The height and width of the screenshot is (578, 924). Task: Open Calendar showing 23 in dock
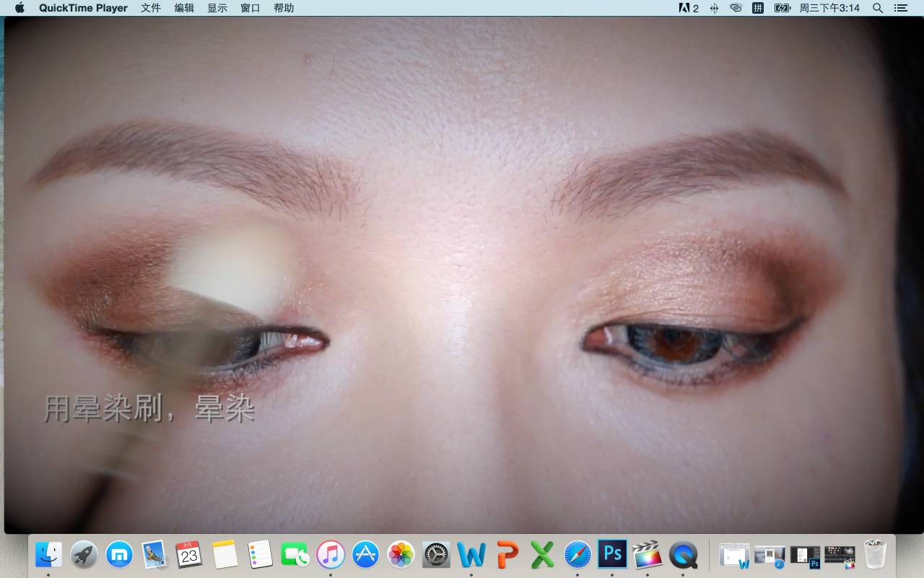click(189, 555)
